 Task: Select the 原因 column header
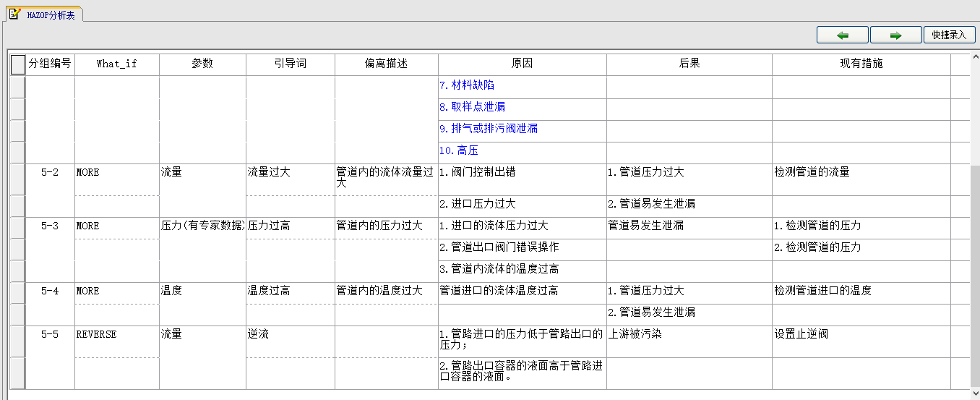(x=522, y=64)
